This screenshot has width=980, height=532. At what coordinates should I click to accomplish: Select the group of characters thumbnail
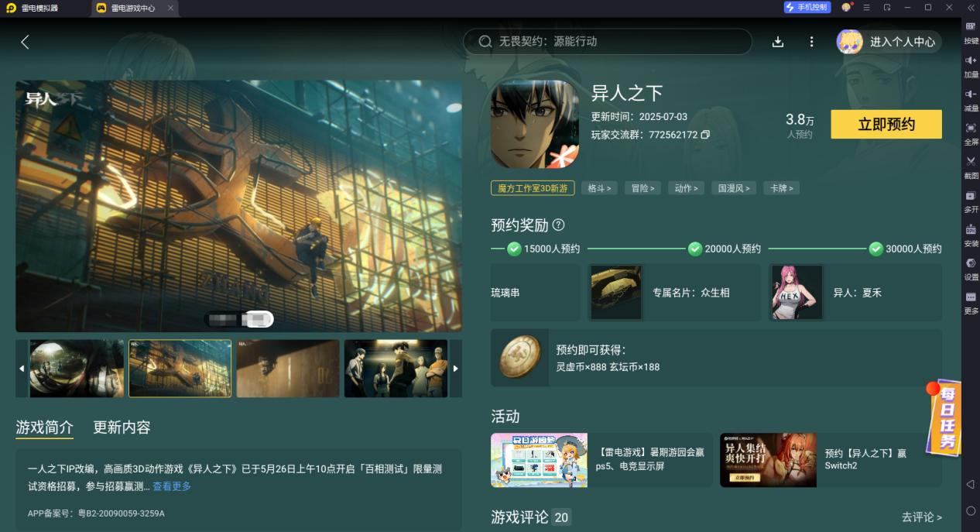pyautogui.click(x=396, y=369)
